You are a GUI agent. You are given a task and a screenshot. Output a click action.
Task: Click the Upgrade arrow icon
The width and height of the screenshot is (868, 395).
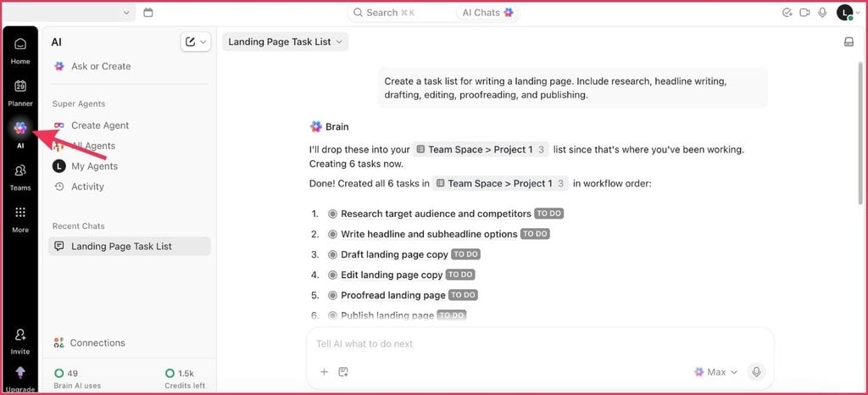point(20,372)
